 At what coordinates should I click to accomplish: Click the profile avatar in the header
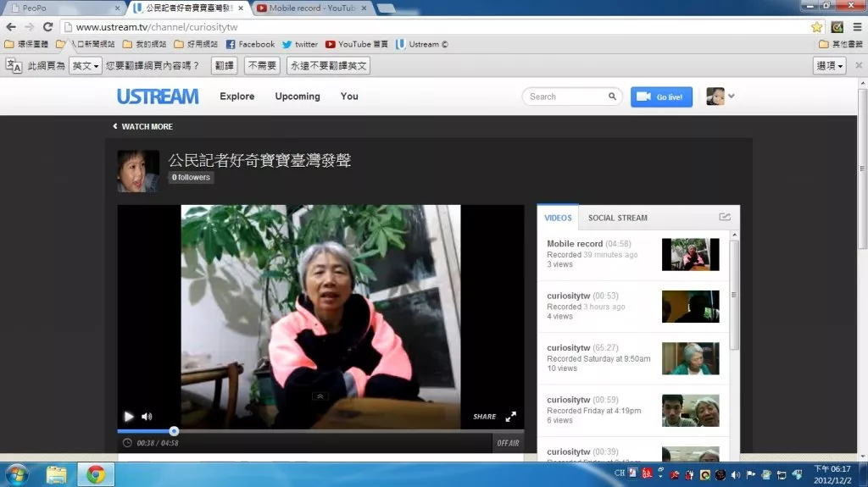tap(715, 97)
